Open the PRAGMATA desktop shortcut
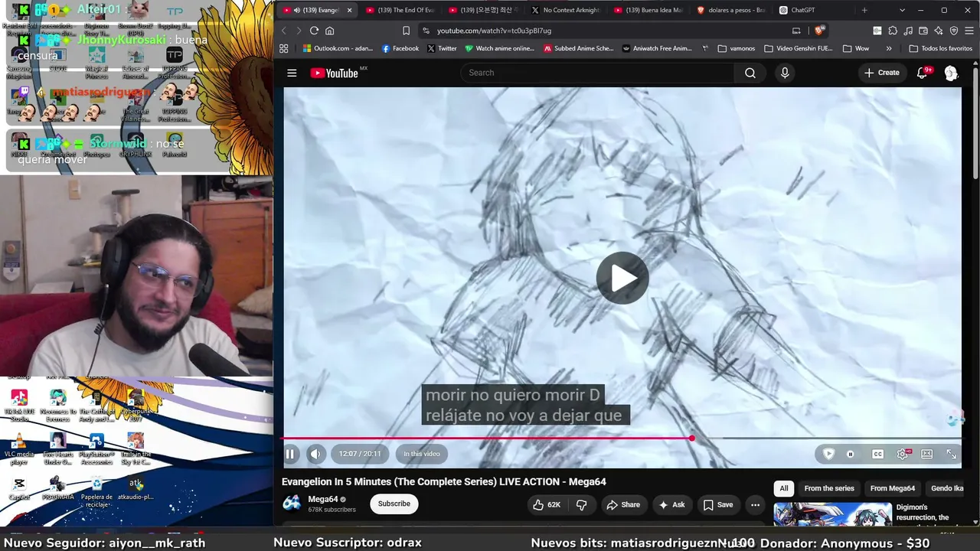 pyautogui.click(x=57, y=489)
